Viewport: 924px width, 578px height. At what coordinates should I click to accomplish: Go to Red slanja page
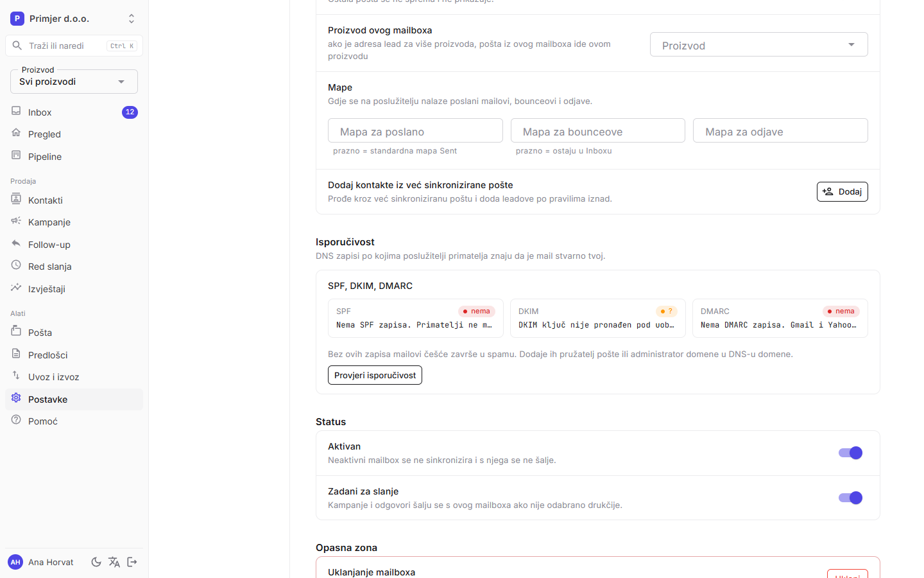(x=74, y=267)
